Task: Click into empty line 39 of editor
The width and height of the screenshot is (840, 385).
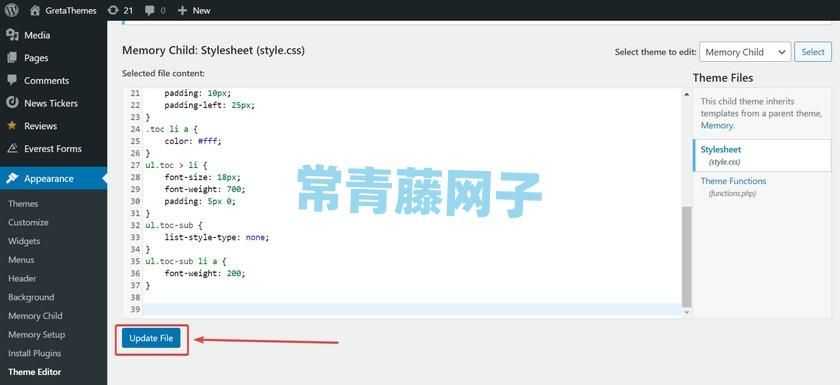Action: click(412, 309)
